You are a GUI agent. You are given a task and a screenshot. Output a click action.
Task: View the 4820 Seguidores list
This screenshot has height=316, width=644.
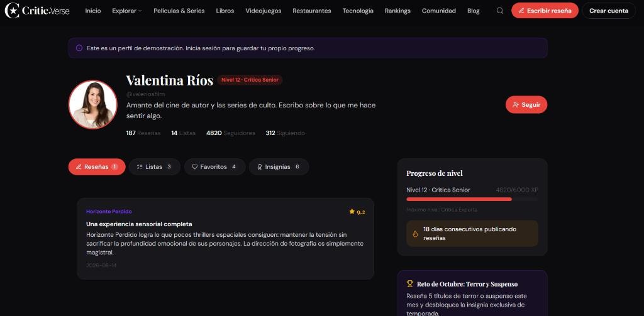[230, 133]
